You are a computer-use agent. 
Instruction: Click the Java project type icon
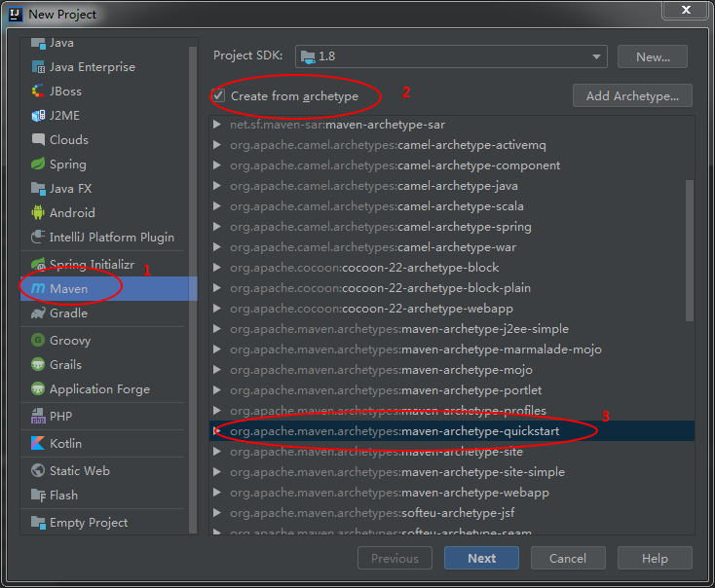(x=38, y=43)
